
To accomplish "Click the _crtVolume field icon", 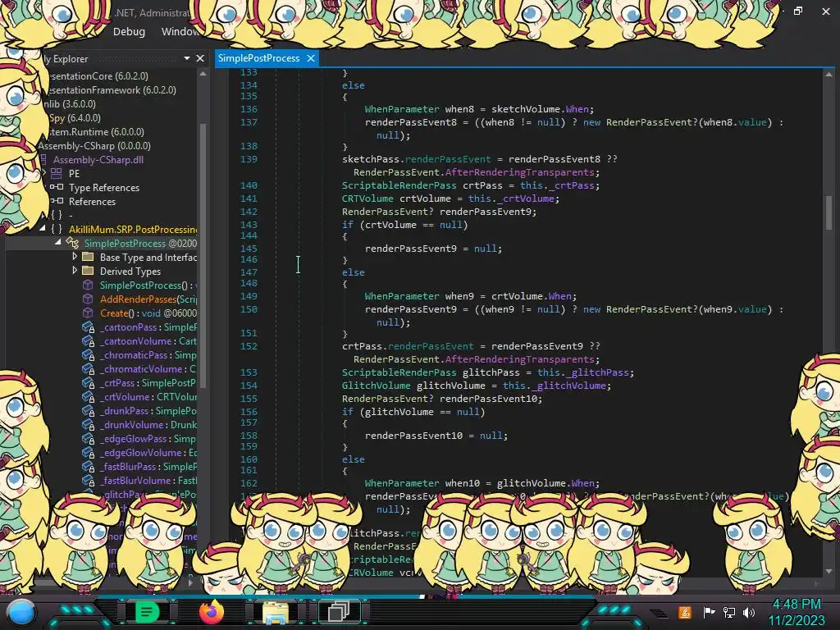I will pos(89,396).
